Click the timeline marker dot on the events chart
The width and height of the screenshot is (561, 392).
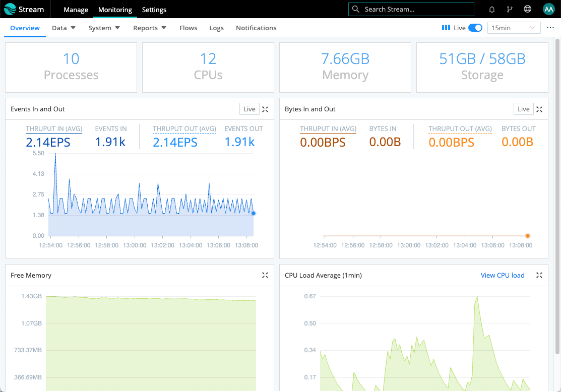click(x=253, y=213)
